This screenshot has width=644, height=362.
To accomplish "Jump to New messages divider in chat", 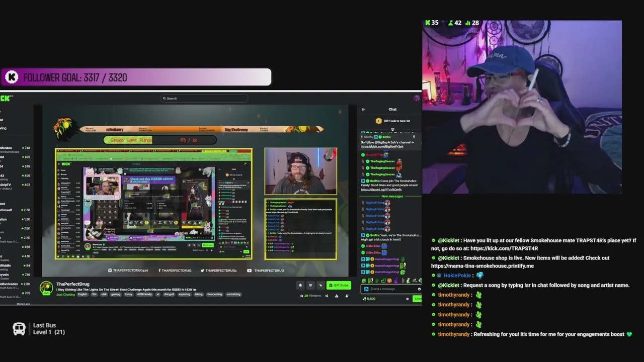I will (x=392, y=196).
